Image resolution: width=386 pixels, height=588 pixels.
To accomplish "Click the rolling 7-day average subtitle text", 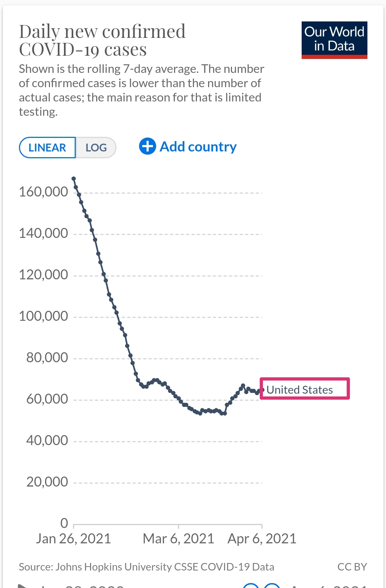I will (x=142, y=90).
